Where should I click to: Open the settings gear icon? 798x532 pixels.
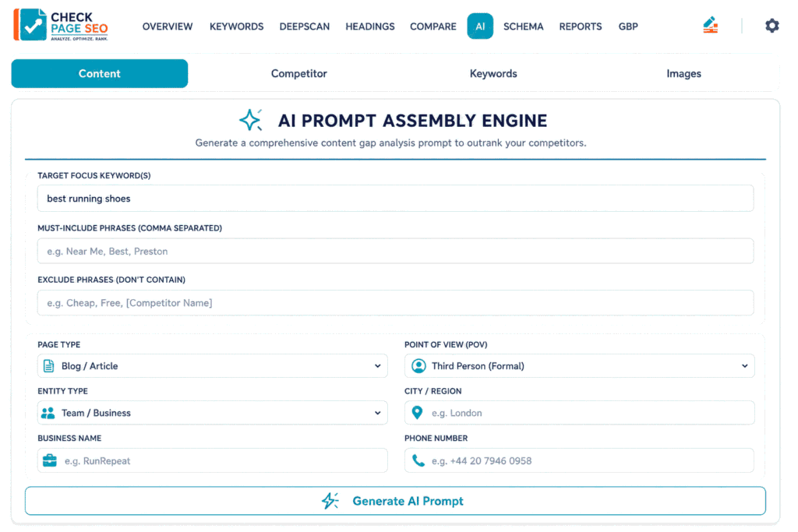pos(772,26)
